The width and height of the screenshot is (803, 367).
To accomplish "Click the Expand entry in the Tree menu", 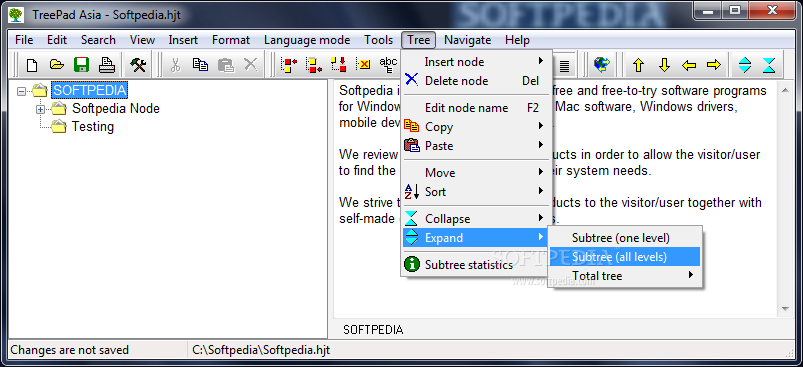I will 476,238.
